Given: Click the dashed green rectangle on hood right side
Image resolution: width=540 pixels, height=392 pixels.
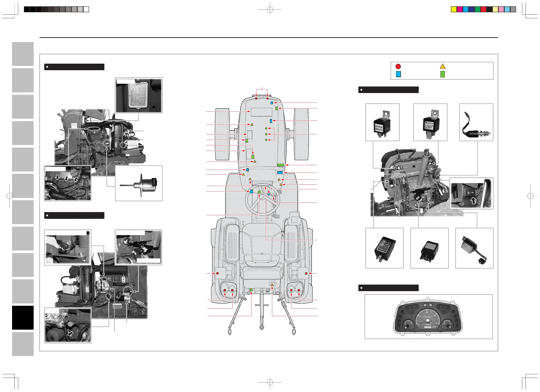Looking at the screenshot, I should (281, 165).
